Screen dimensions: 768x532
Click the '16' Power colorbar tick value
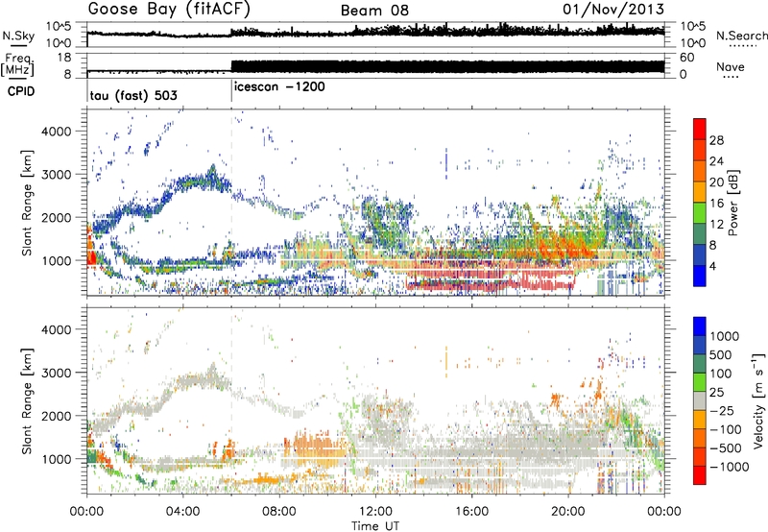716,204
